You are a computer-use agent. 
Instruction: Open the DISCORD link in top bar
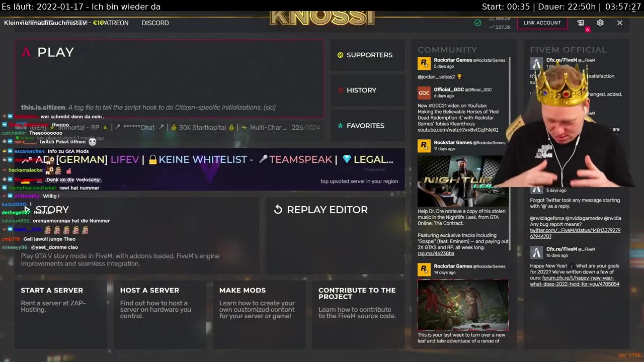155,23
